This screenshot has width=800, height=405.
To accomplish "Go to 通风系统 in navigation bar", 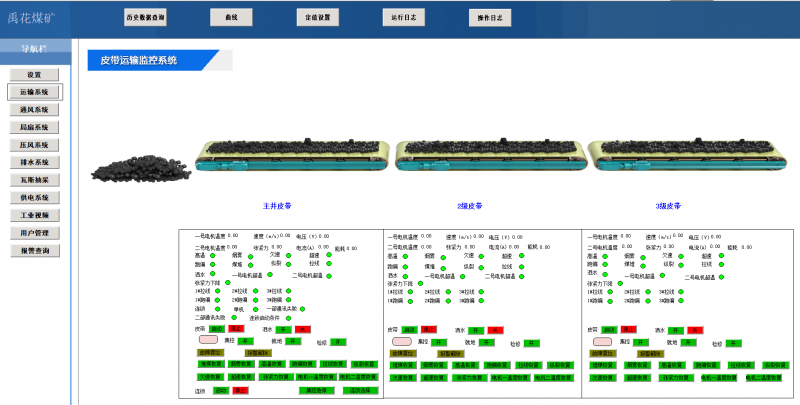I will pos(34,109).
